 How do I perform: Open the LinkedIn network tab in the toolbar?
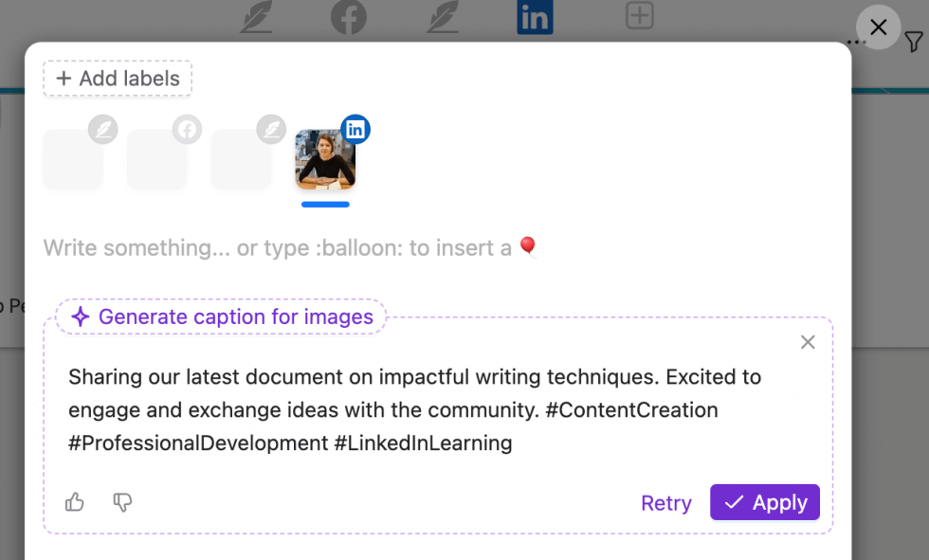(535, 16)
